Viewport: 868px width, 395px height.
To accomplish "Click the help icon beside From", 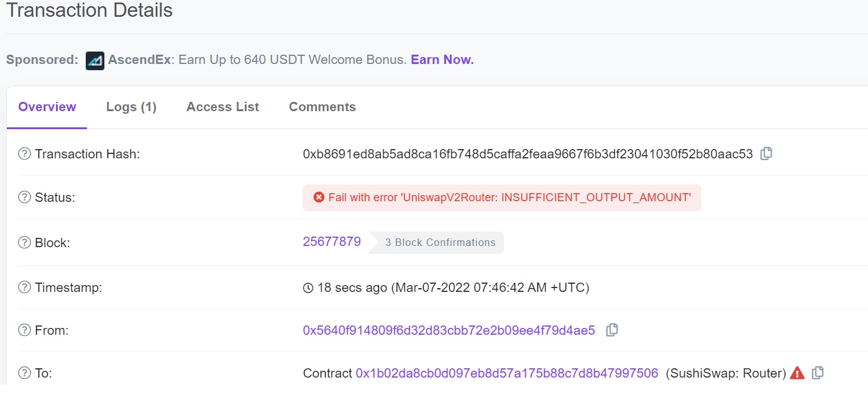I will pos(24,331).
